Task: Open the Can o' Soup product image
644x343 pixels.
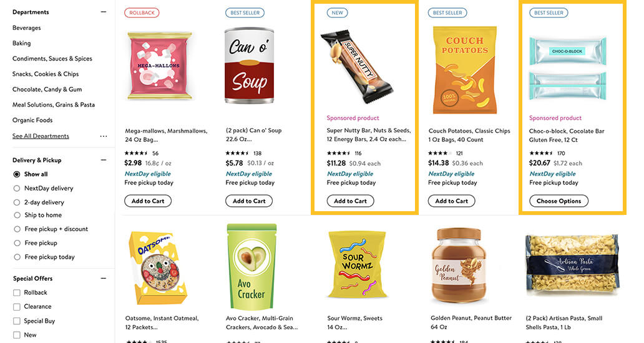Action: click(x=250, y=66)
